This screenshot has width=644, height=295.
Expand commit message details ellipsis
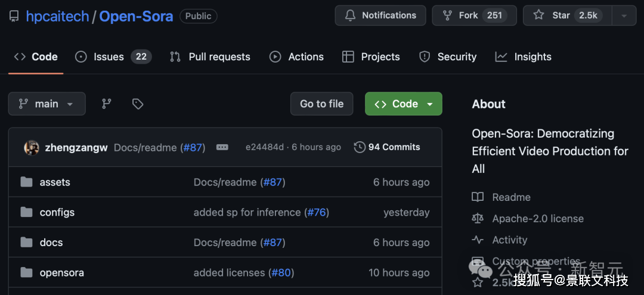[222, 147]
